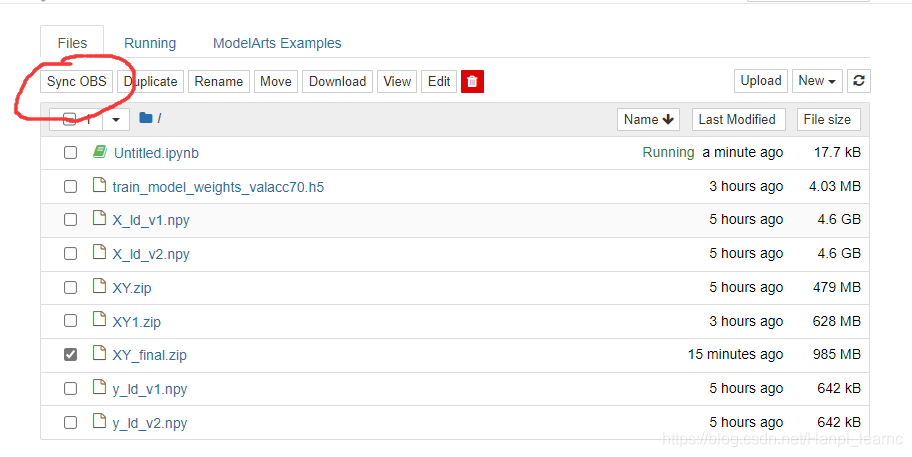Open the y_ld_v1.npy file link
Screen dimensions: 912x457
point(150,389)
